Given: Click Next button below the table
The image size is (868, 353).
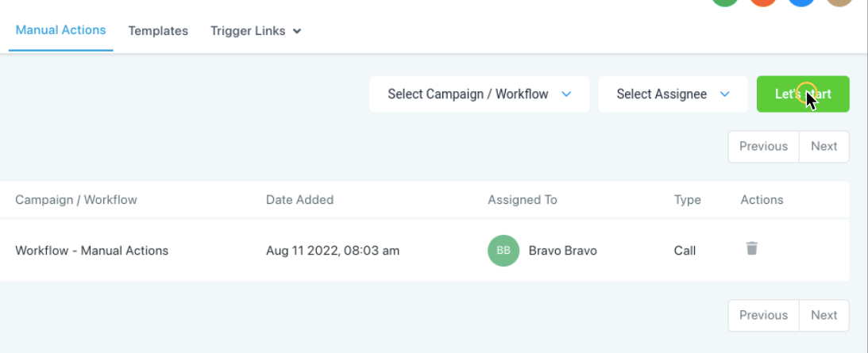Looking at the screenshot, I should tap(824, 316).
